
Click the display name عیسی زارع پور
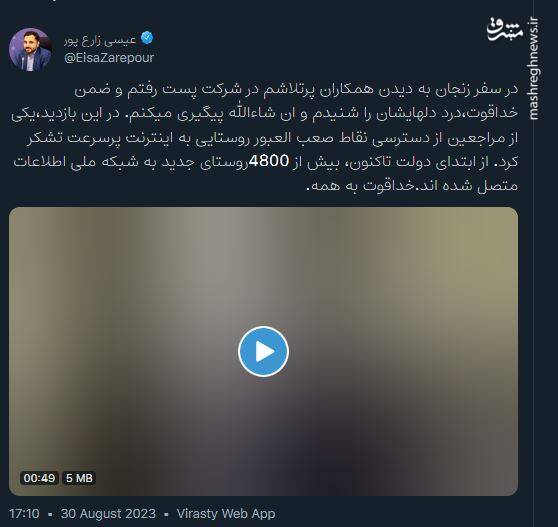[100, 40]
